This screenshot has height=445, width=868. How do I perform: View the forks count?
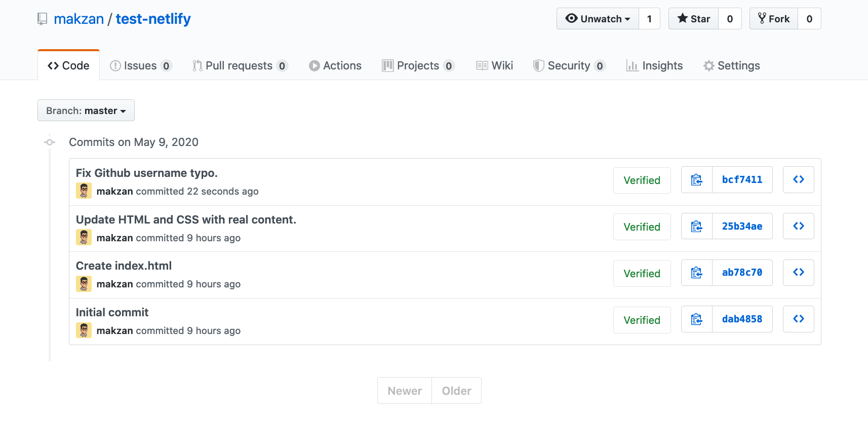[809, 19]
